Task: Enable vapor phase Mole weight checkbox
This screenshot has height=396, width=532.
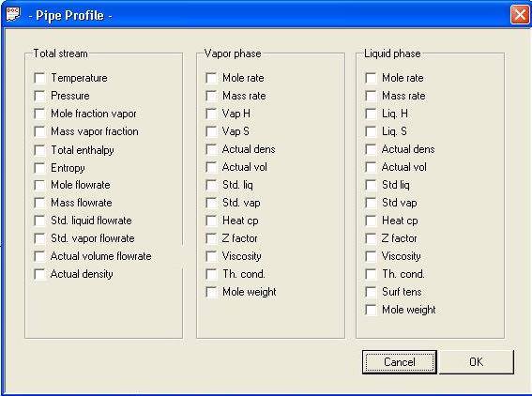Action: 211,292
